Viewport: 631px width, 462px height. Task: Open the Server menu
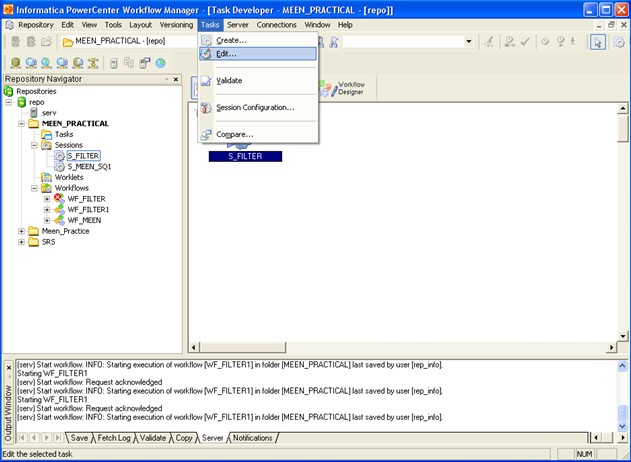[x=237, y=25]
